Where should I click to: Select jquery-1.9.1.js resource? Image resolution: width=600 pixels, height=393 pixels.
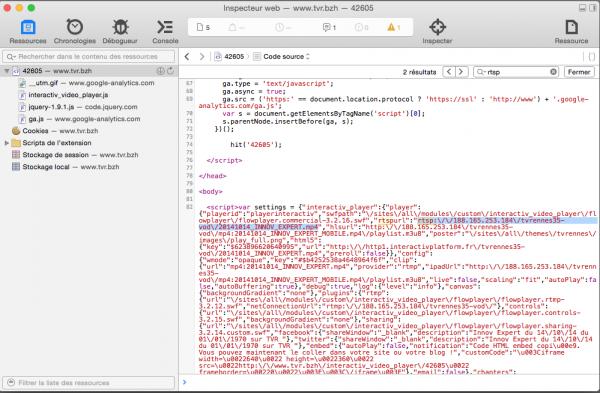(x=78, y=107)
